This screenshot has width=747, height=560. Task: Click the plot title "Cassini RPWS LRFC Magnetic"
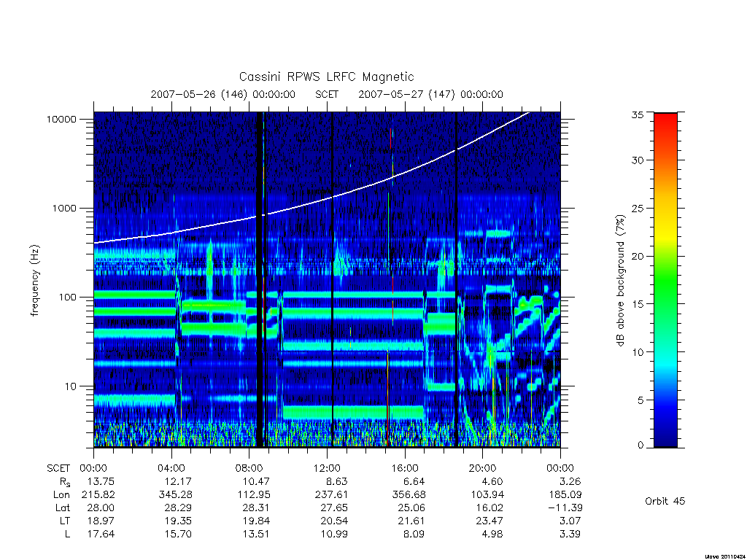[326, 77]
